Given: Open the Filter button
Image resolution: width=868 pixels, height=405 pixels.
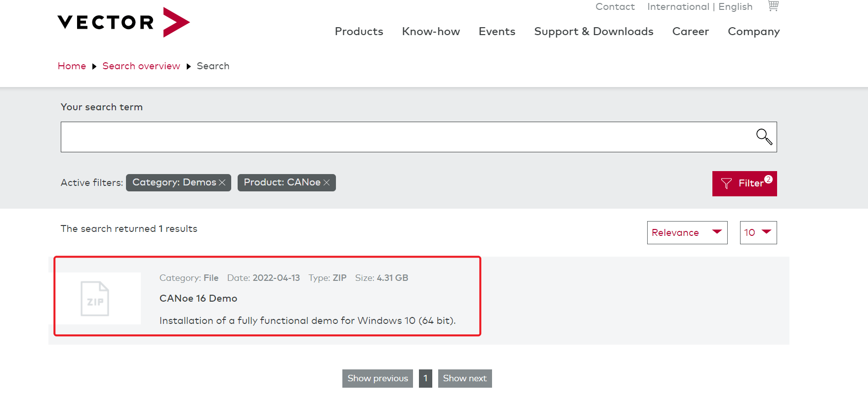Looking at the screenshot, I should [x=744, y=183].
